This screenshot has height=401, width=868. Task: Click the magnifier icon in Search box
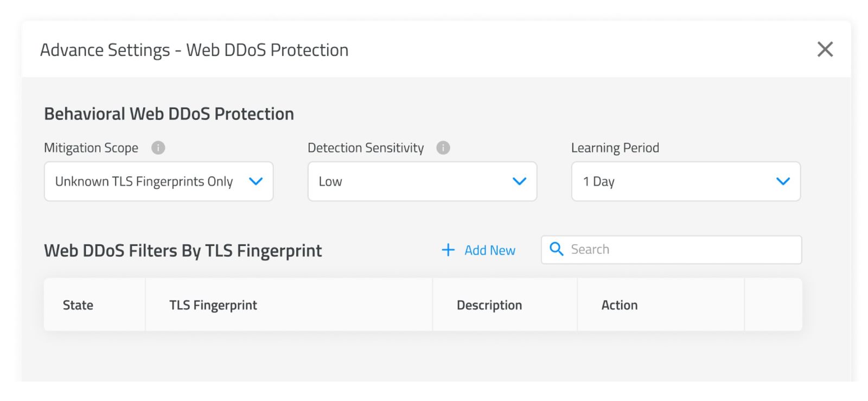click(556, 249)
